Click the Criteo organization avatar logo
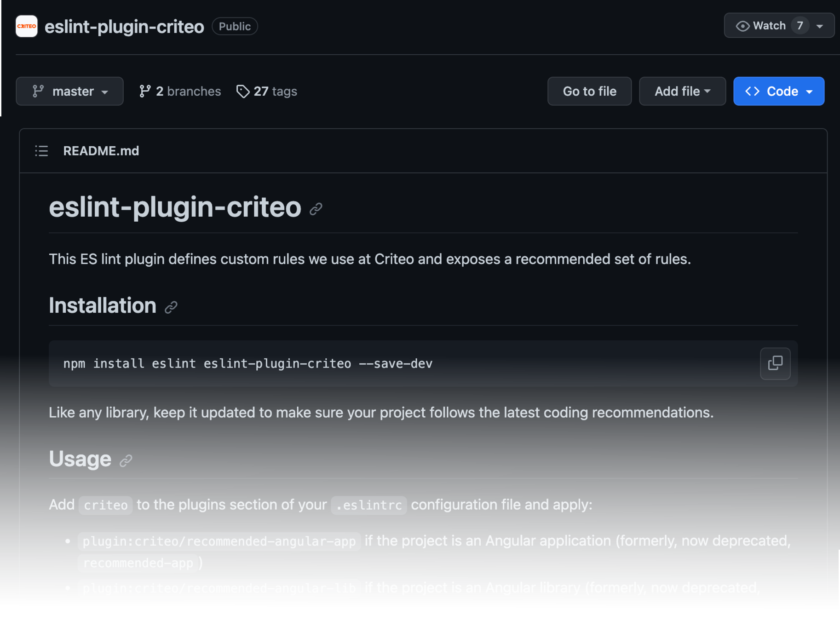Screen dimensions: 840x621 click(26, 26)
